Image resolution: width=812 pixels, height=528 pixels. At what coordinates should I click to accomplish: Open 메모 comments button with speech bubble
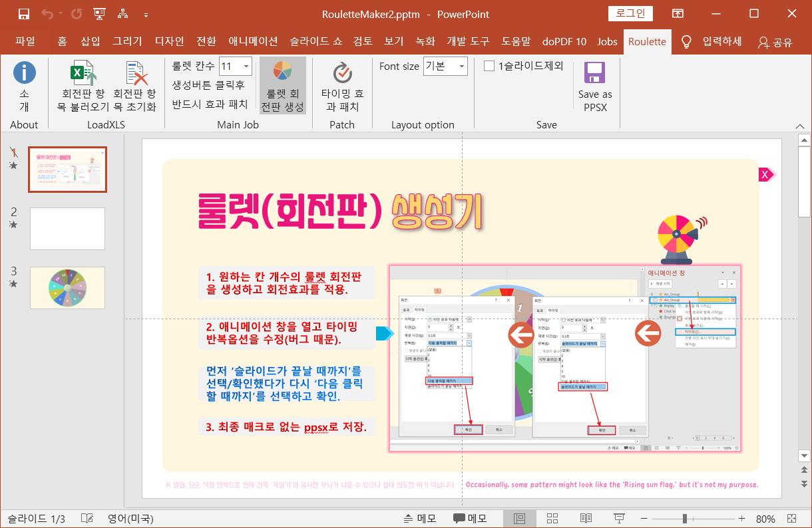[470, 519]
